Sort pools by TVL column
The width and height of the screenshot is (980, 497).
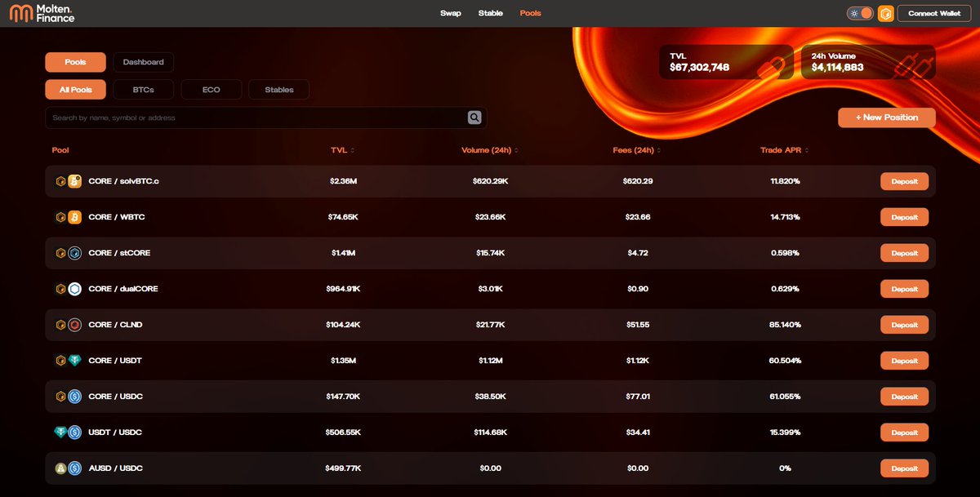click(x=341, y=150)
